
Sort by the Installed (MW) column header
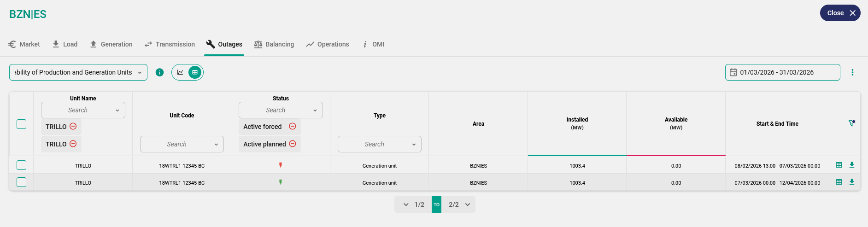tap(577, 123)
